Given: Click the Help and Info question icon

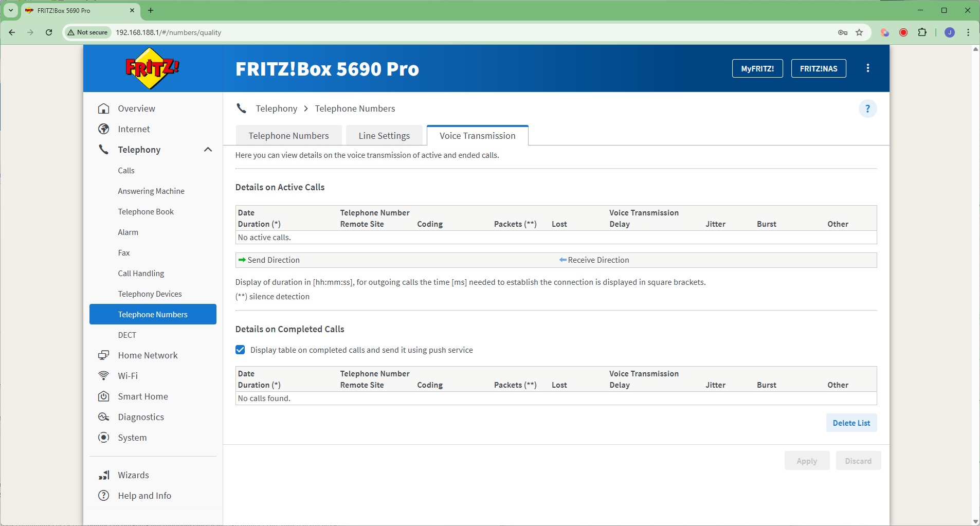Looking at the screenshot, I should tap(104, 496).
